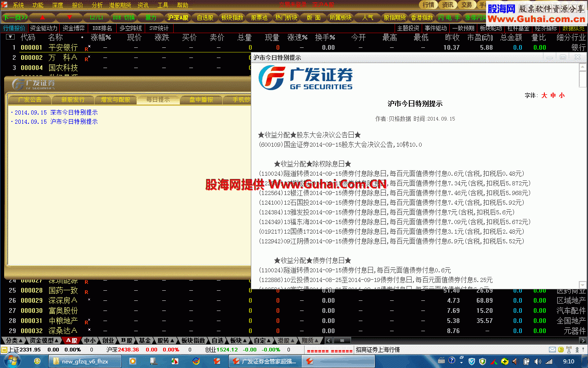Expand the 期货▲ bottom menu
This screenshot has width=588, height=368.
(310, 340)
